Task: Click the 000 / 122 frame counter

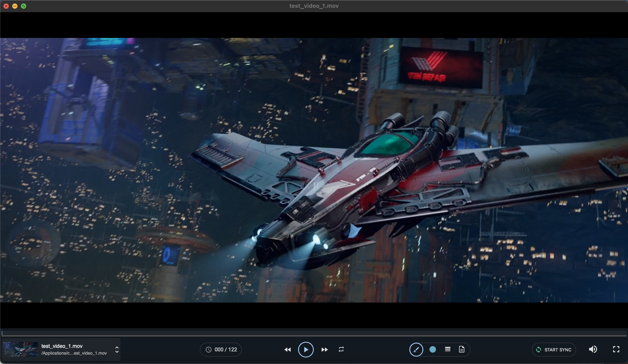Action: point(226,350)
